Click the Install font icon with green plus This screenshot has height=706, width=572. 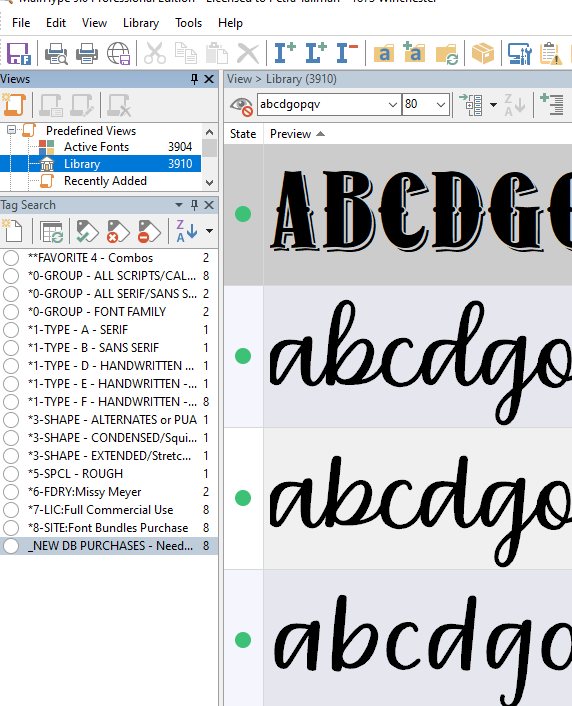point(285,53)
